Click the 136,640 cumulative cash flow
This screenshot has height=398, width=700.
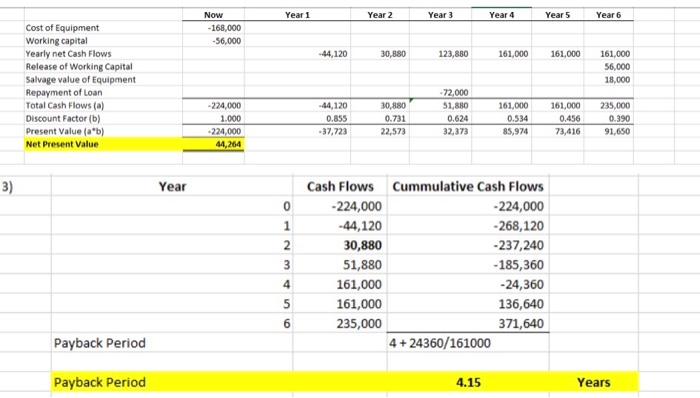pos(521,304)
